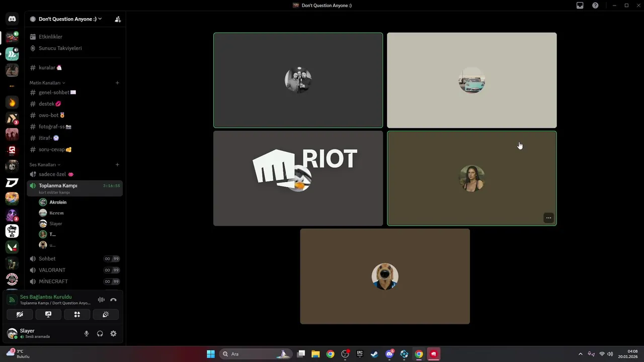This screenshot has width=644, height=362.
Task: Select the turquoise car avatar video tile
Action: 472,80
